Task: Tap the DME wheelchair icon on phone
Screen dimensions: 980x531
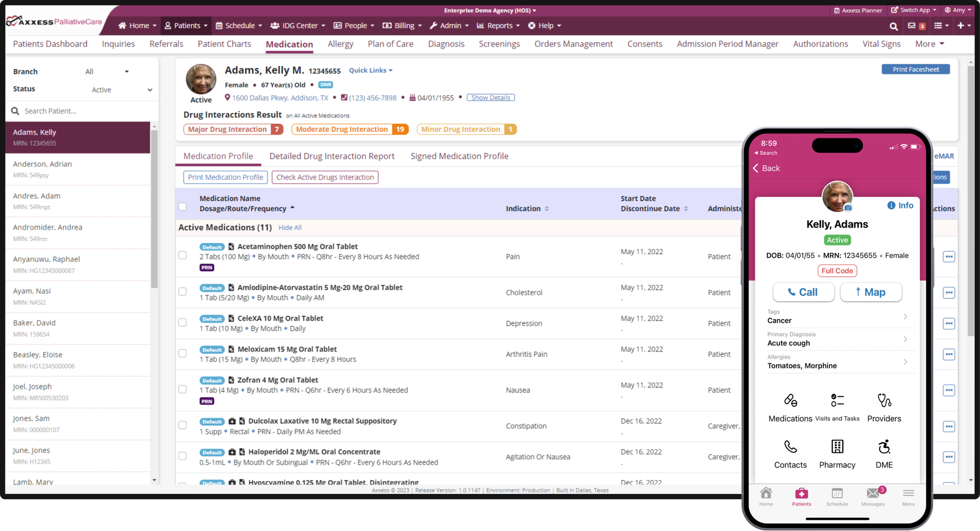Action: point(884,447)
